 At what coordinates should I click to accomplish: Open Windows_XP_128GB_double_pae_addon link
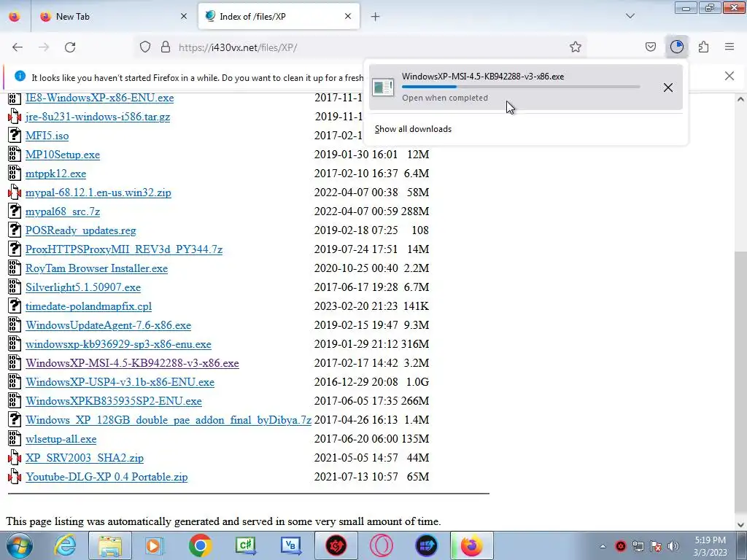[x=169, y=420]
